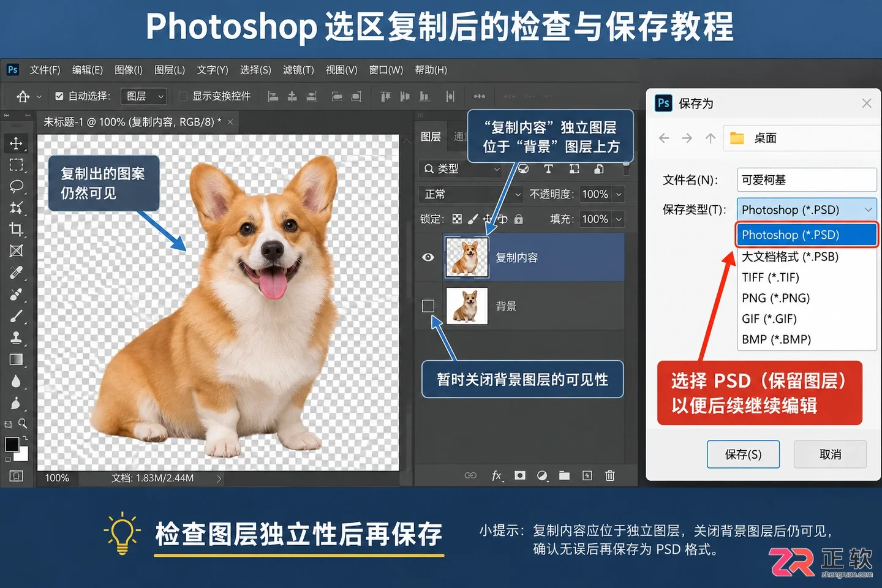Close the 未标题-1 document tab
Image resolution: width=882 pixels, height=588 pixels.
click(x=230, y=123)
